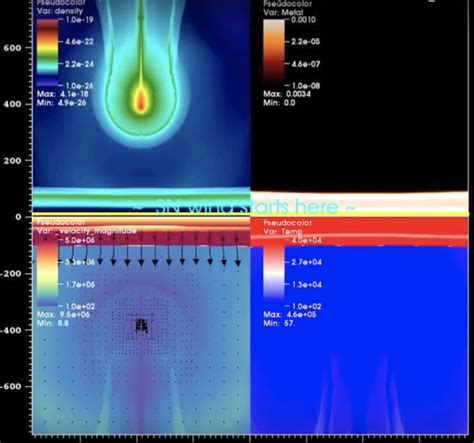Click the y-axis tick label 600
474x443 pixels.
[12, 48]
